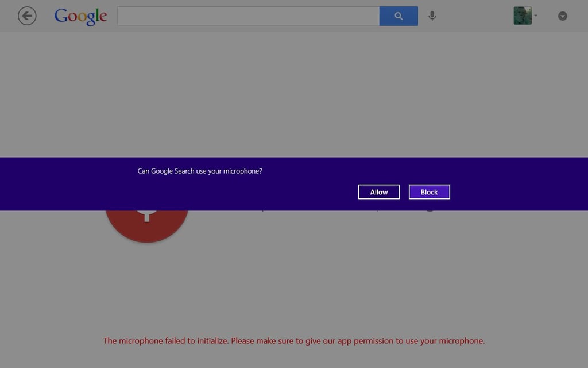
Task: Tap the red microphone circle
Action: pyautogui.click(x=147, y=225)
